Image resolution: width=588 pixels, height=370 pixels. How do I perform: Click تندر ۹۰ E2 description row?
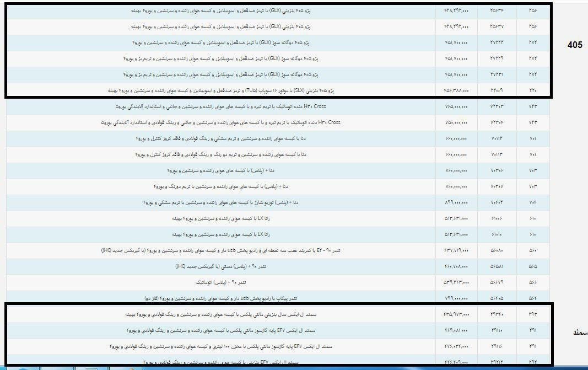point(221,250)
